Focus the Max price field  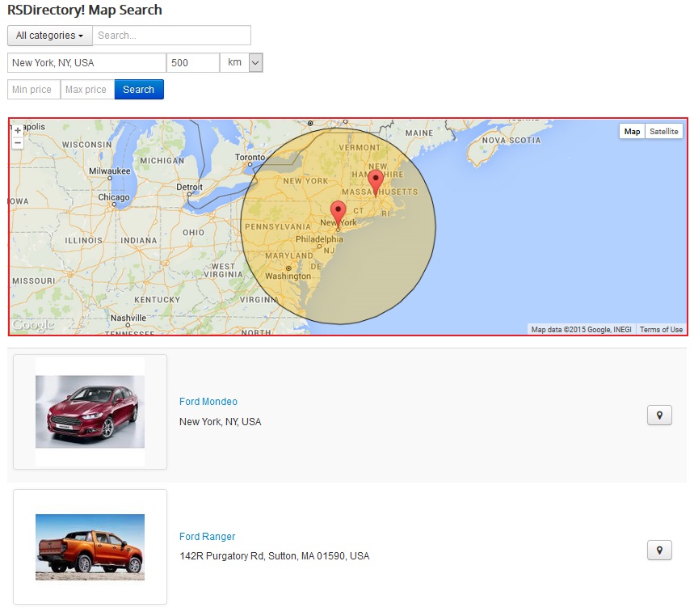(87, 90)
